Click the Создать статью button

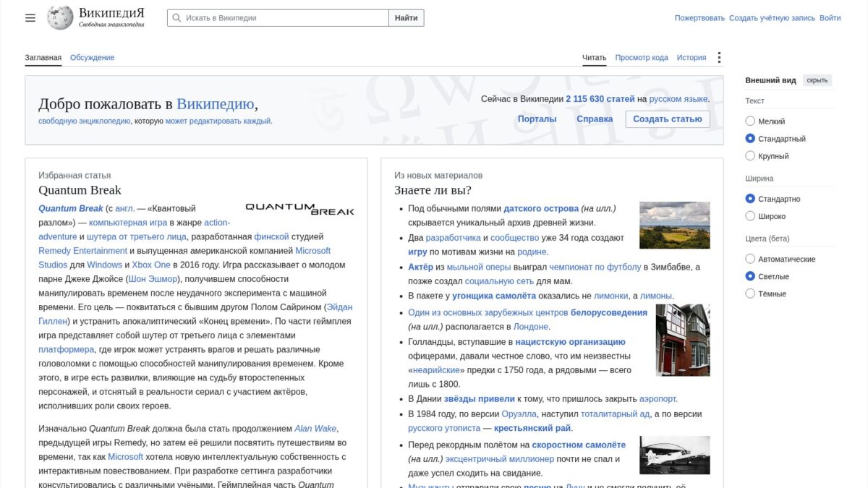click(668, 119)
